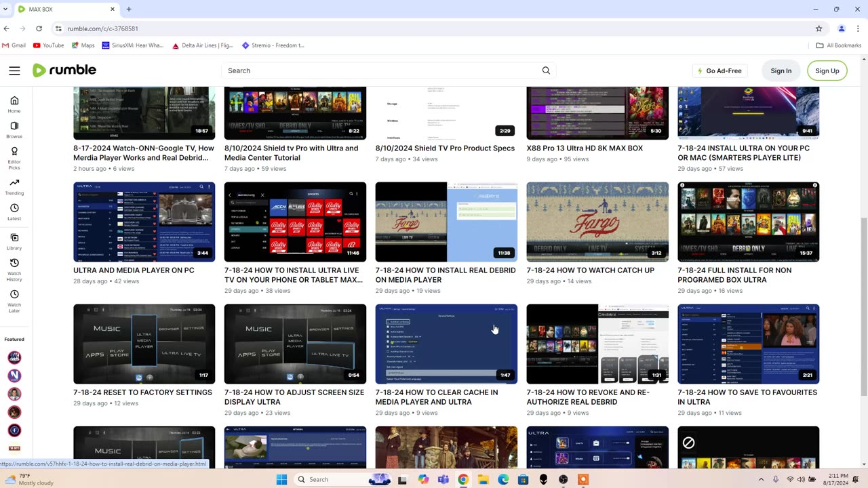Image resolution: width=868 pixels, height=488 pixels.
Task: Open the second featured channel avatar
Action: coord(14,375)
